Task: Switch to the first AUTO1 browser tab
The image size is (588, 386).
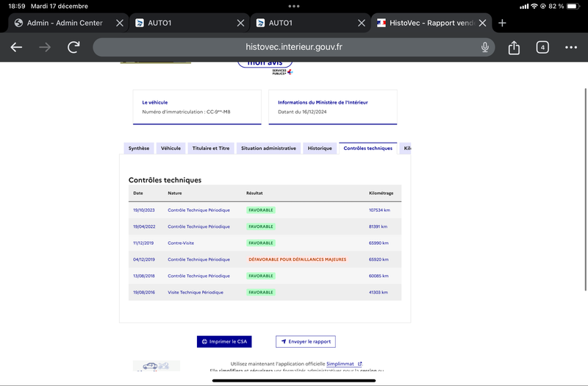Action: (190, 23)
